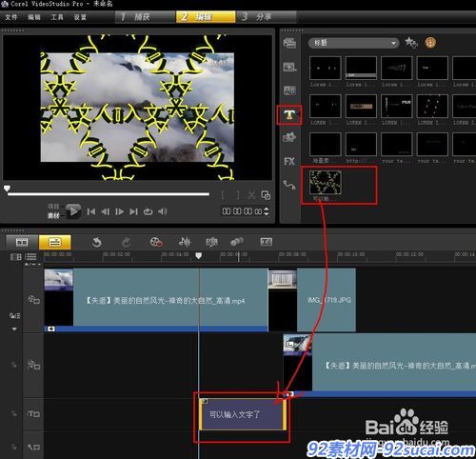Click the Mark-in left bracket button
This screenshot has height=459, width=476.
coord(224,195)
